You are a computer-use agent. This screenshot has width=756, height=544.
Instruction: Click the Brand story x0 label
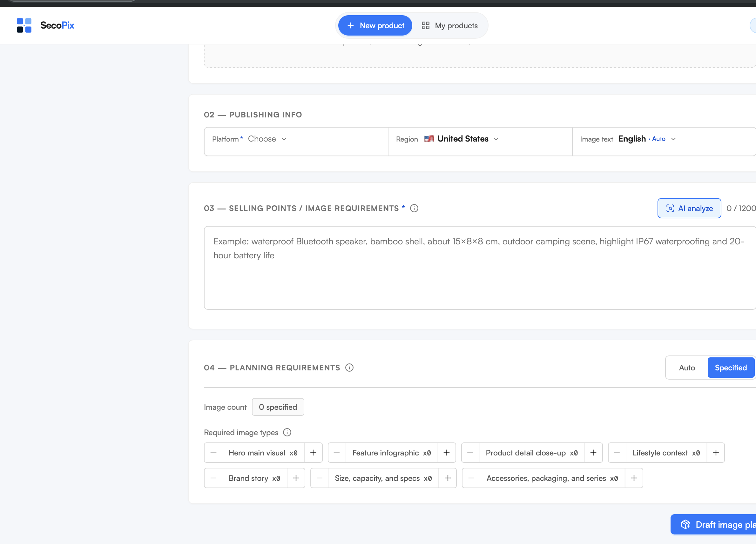254,478
